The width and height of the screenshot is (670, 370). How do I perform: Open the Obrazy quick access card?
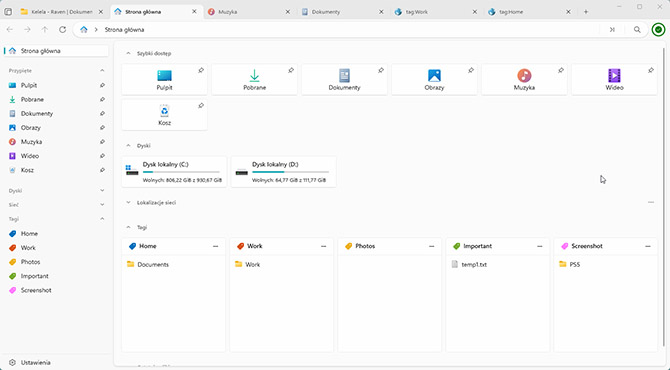pos(434,79)
